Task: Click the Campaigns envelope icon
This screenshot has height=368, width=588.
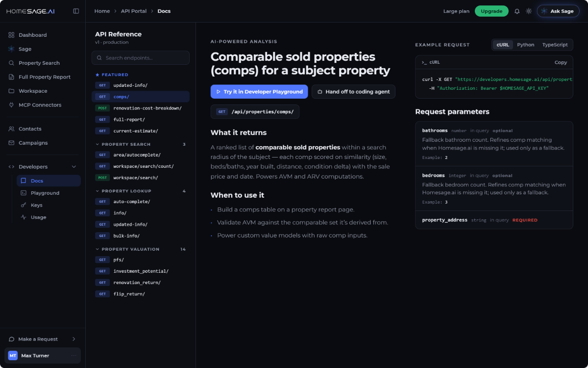Action: coord(11,143)
